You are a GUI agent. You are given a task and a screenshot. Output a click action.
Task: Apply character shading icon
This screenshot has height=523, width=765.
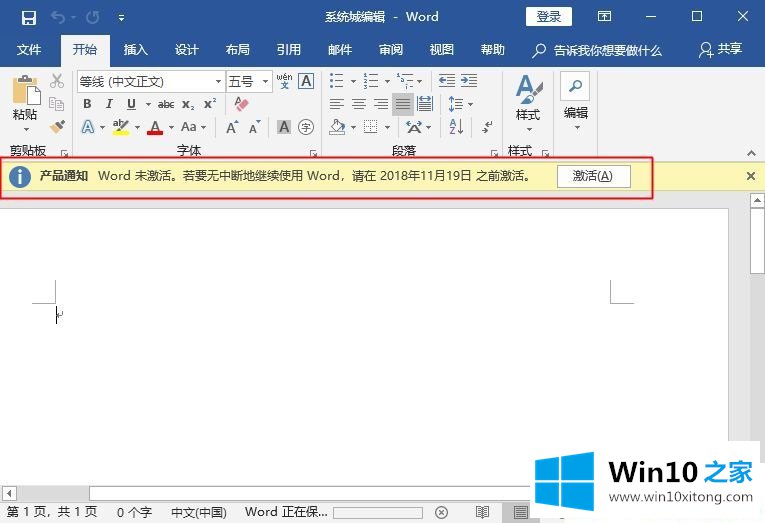pyautogui.click(x=283, y=127)
